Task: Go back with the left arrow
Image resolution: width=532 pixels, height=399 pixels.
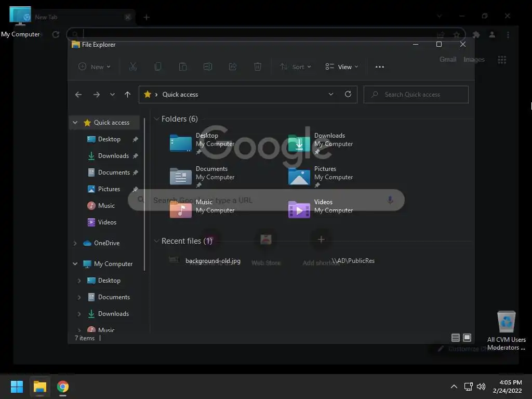Action: 78,95
